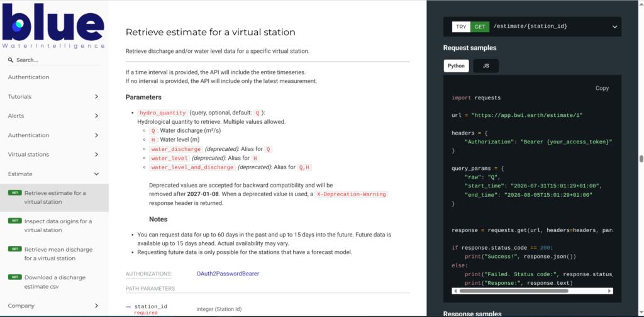
Task: Click the "start_time" query parameter line
Action: coord(533,186)
